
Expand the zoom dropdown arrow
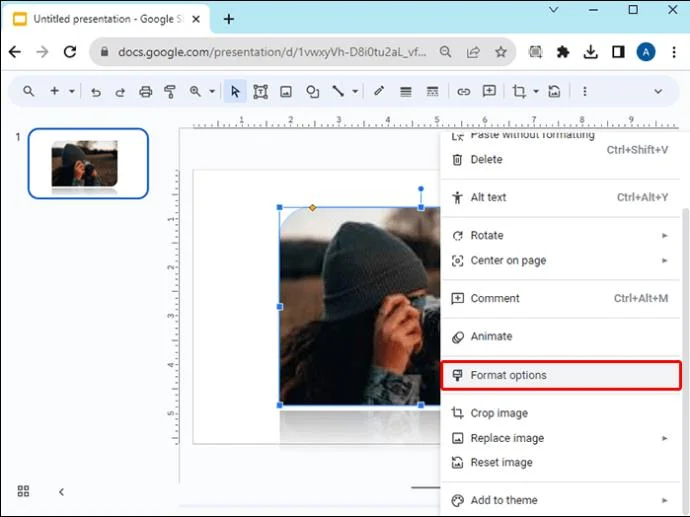[212, 92]
